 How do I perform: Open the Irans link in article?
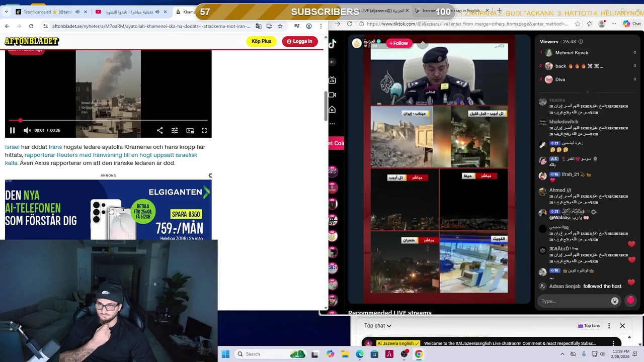coord(55,147)
